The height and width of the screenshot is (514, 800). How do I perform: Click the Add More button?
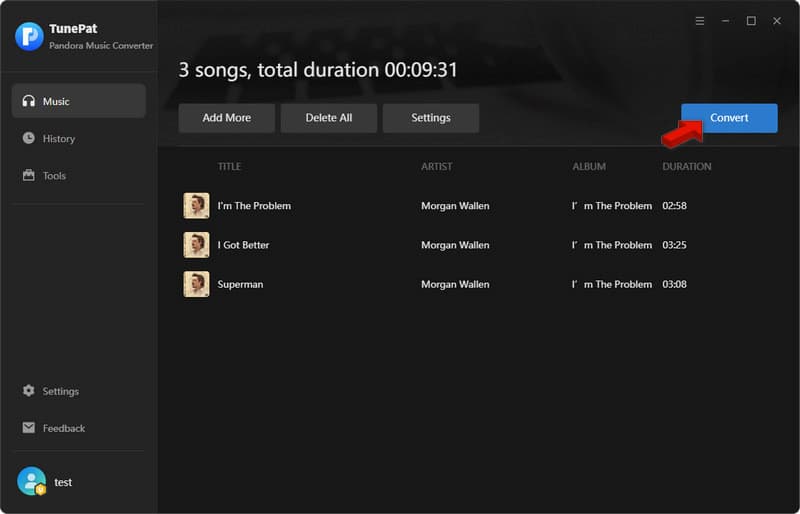pos(227,118)
